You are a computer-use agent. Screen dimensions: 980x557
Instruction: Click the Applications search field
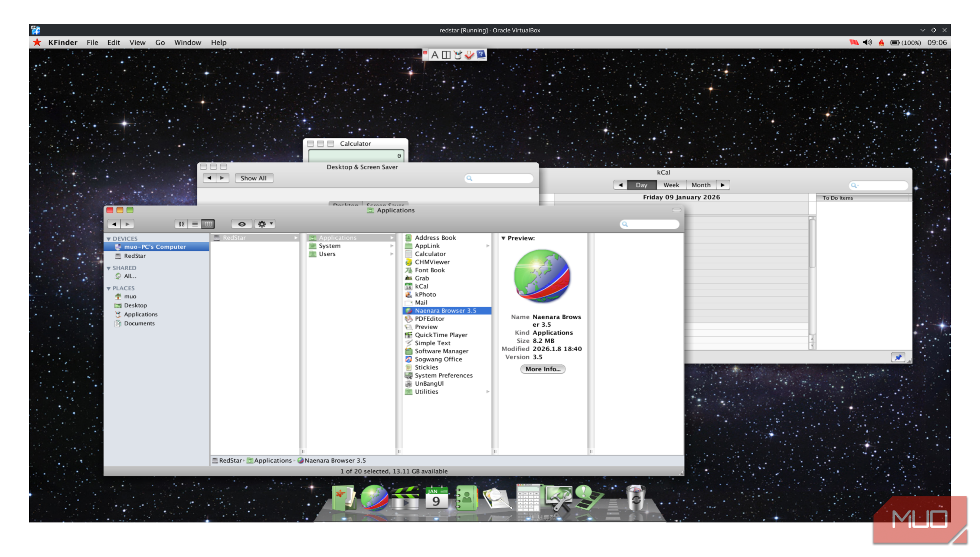point(649,224)
